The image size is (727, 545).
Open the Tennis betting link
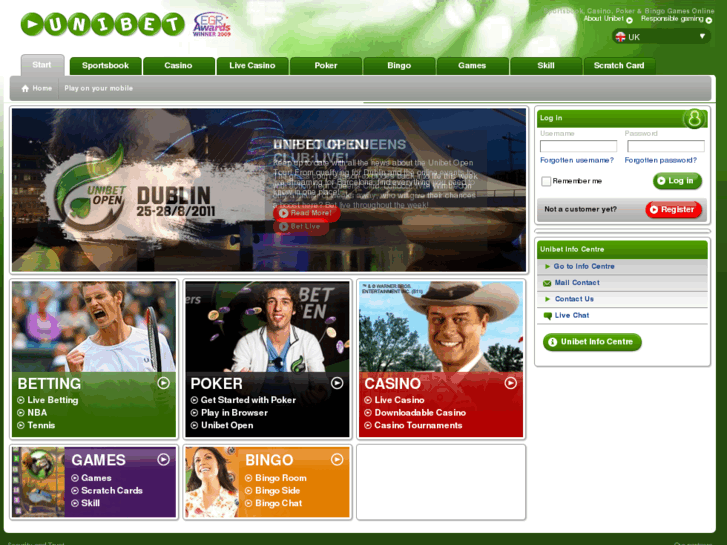(x=41, y=425)
